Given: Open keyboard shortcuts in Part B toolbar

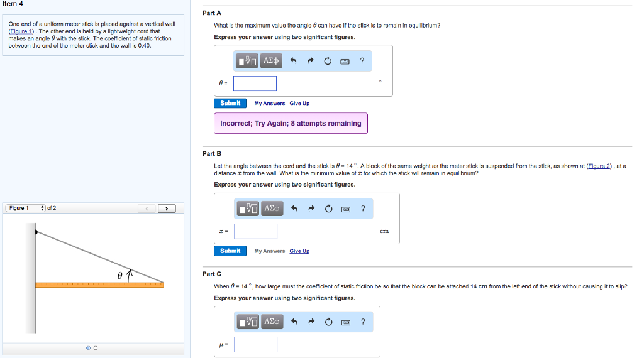Looking at the screenshot, I should pyautogui.click(x=346, y=209).
